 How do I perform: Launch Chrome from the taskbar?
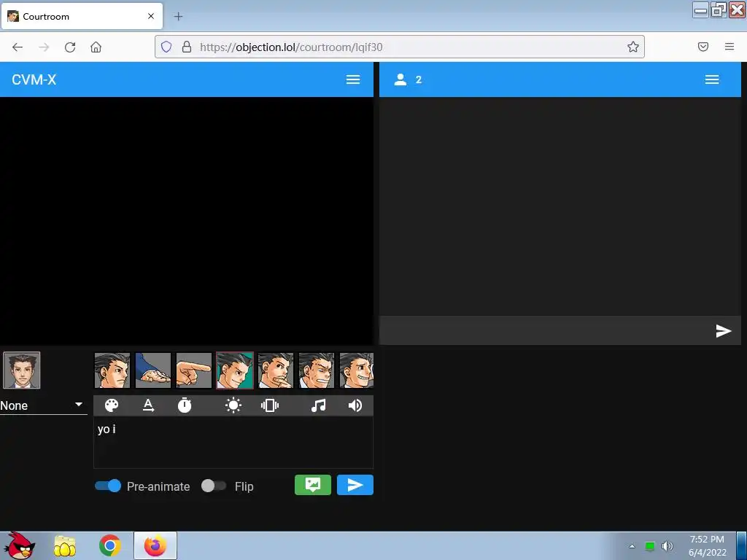pyautogui.click(x=109, y=545)
